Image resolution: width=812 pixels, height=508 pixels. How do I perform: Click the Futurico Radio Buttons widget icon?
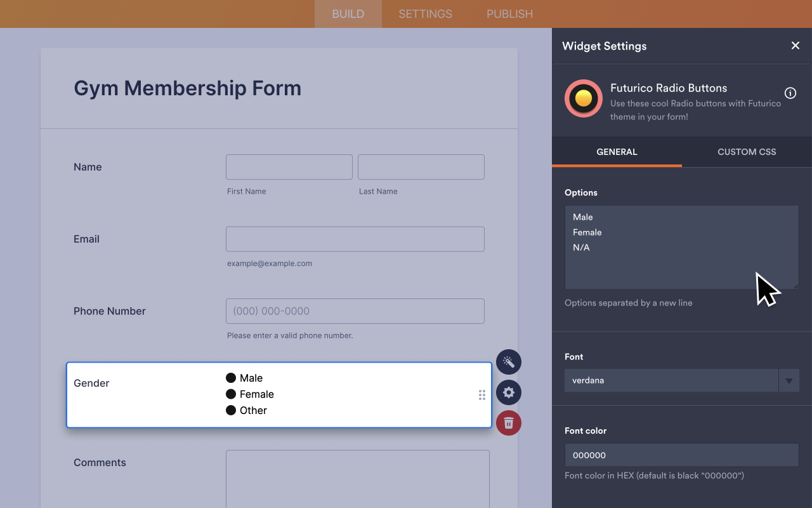[583, 98]
